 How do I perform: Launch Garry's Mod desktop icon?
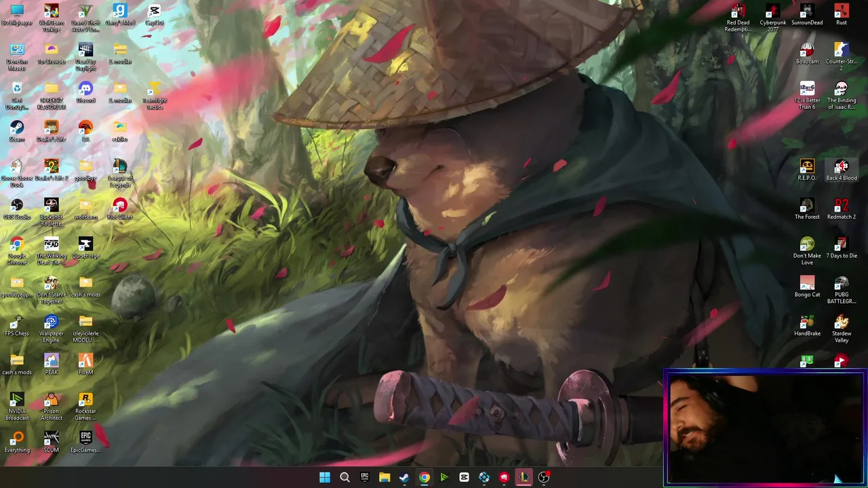click(120, 15)
